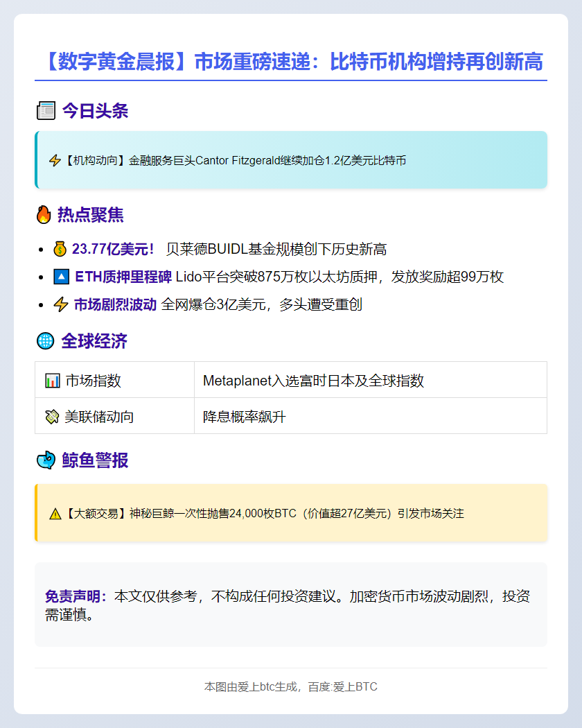Click the warning triangle icon before 【大额交易】
Screen dimensions: 582x728
click(55, 514)
